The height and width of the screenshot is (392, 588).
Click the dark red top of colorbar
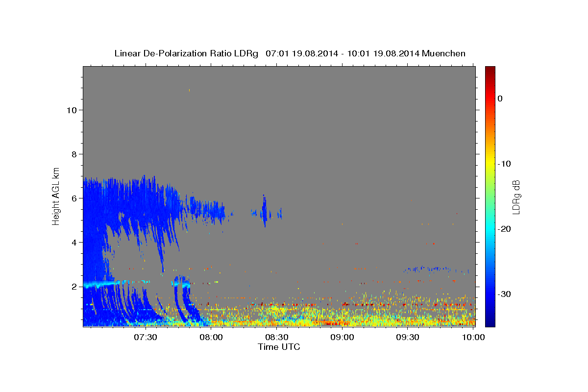pyautogui.click(x=490, y=71)
